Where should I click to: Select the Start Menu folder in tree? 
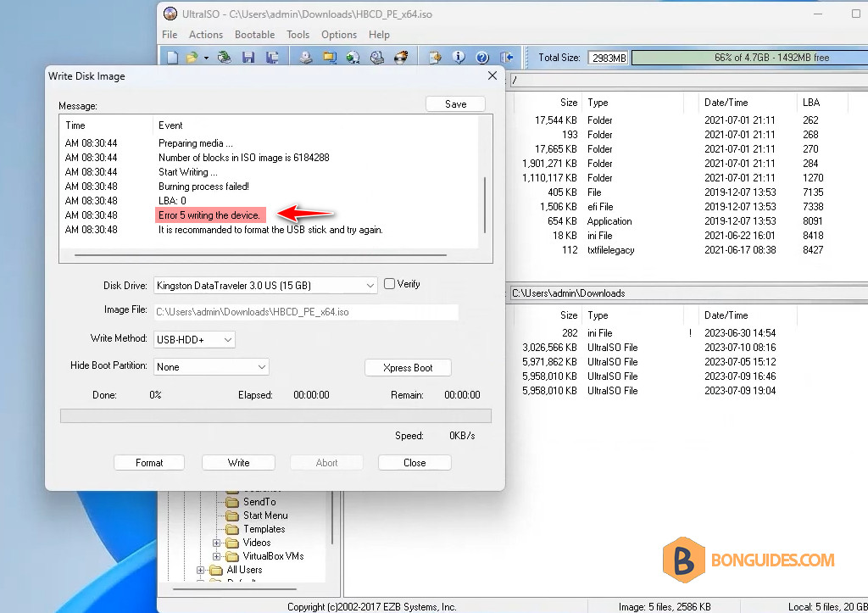[265, 515]
